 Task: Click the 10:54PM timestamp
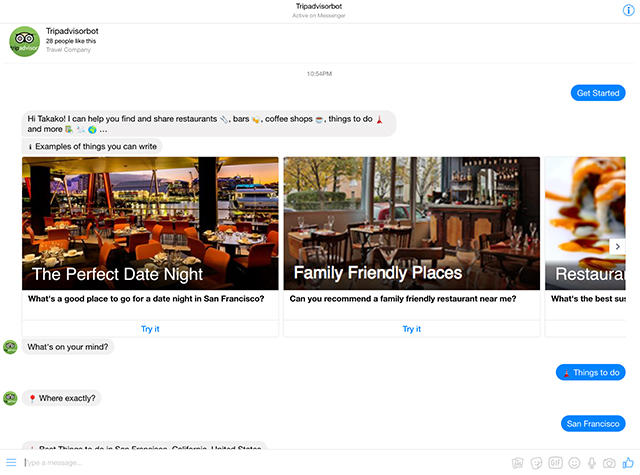coord(319,74)
